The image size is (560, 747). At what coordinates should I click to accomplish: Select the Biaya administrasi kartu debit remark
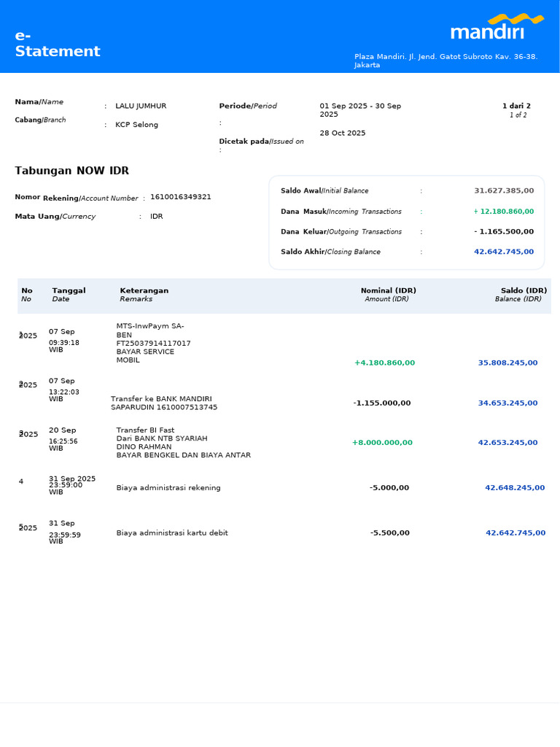[172, 533]
